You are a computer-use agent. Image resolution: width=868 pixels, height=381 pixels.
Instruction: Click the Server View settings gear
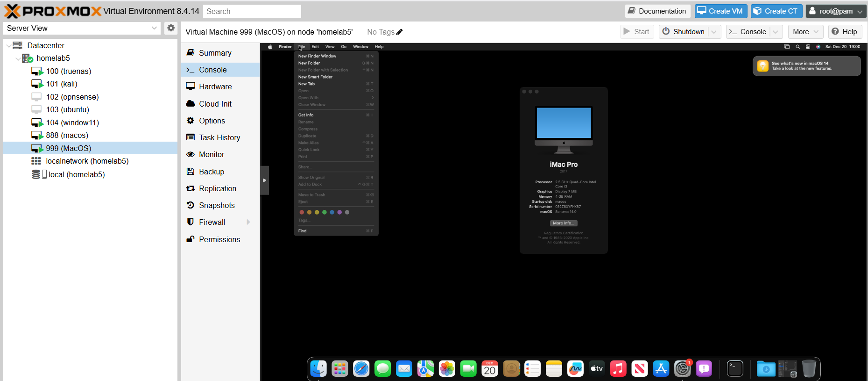click(171, 28)
